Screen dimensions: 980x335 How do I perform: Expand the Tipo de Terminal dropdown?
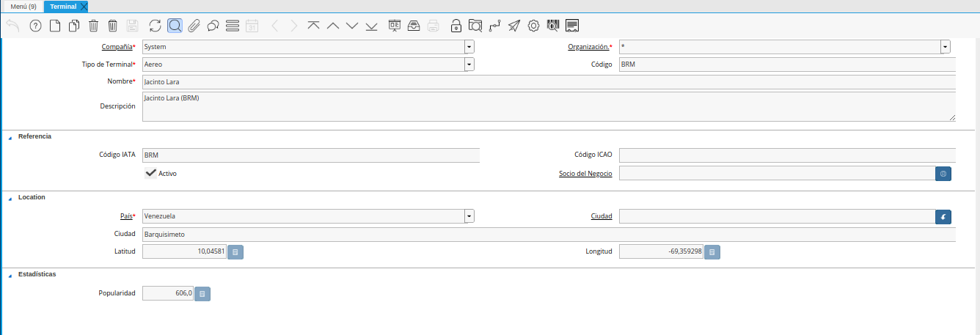click(469, 65)
